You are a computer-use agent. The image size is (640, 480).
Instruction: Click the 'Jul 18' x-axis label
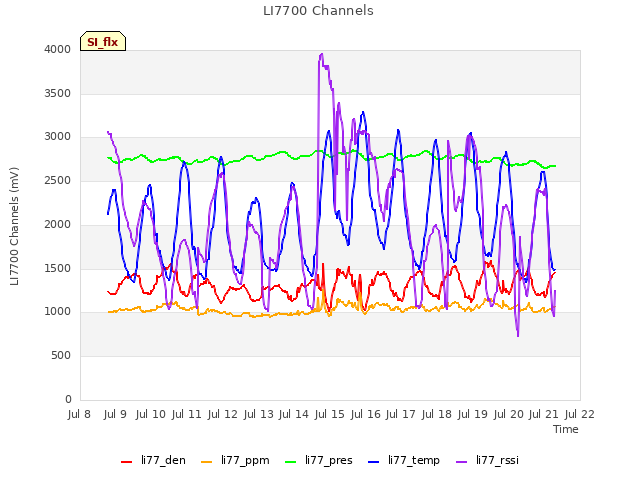[x=437, y=414]
